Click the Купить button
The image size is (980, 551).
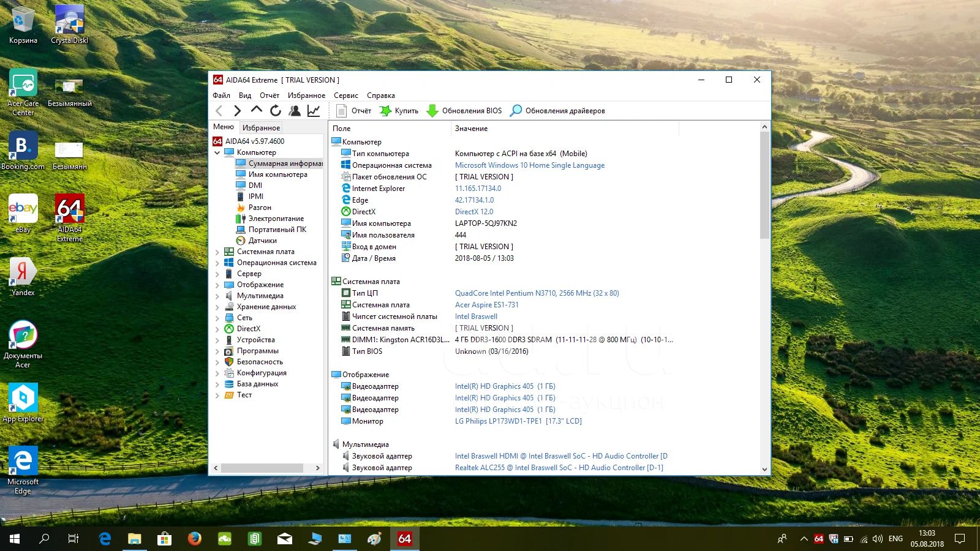(399, 111)
